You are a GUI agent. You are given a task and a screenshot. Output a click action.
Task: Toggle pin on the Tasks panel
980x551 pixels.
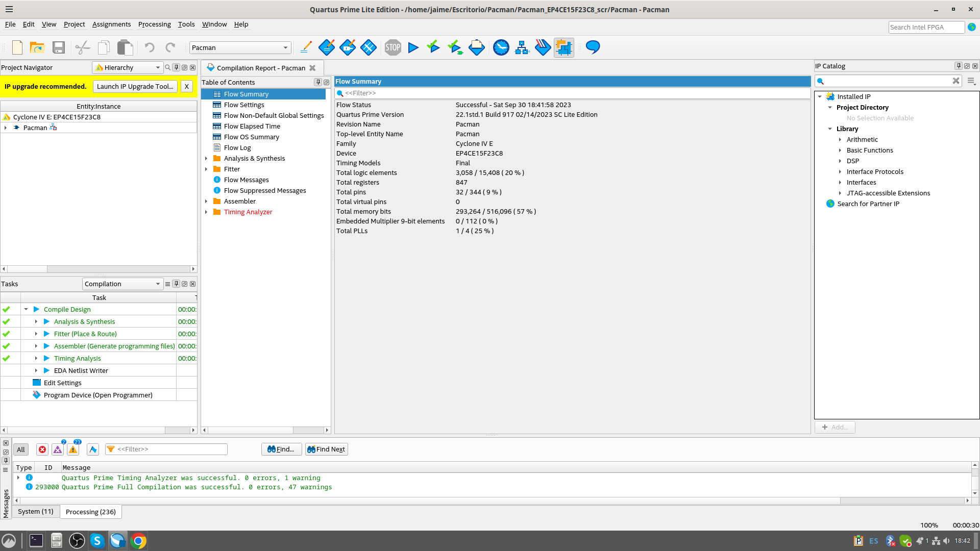point(176,284)
